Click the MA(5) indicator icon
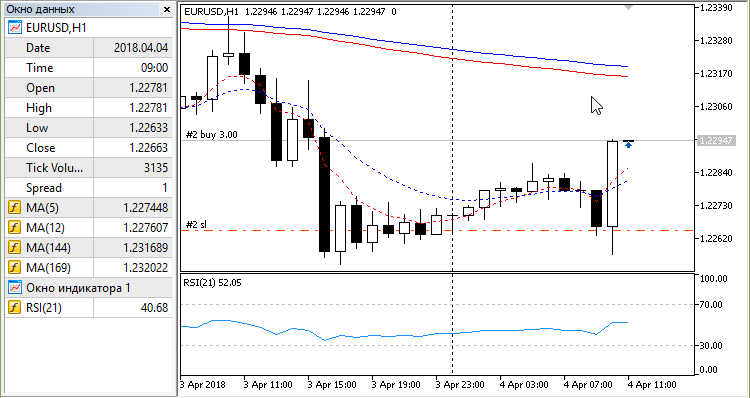 pyautogui.click(x=15, y=208)
